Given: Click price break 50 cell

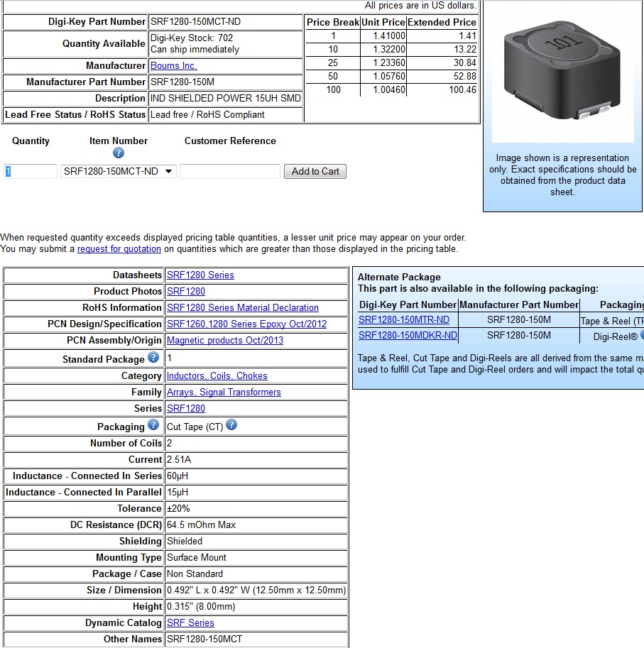Looking at the screenshot, I should pyautogui.click(x=333, y=76).
